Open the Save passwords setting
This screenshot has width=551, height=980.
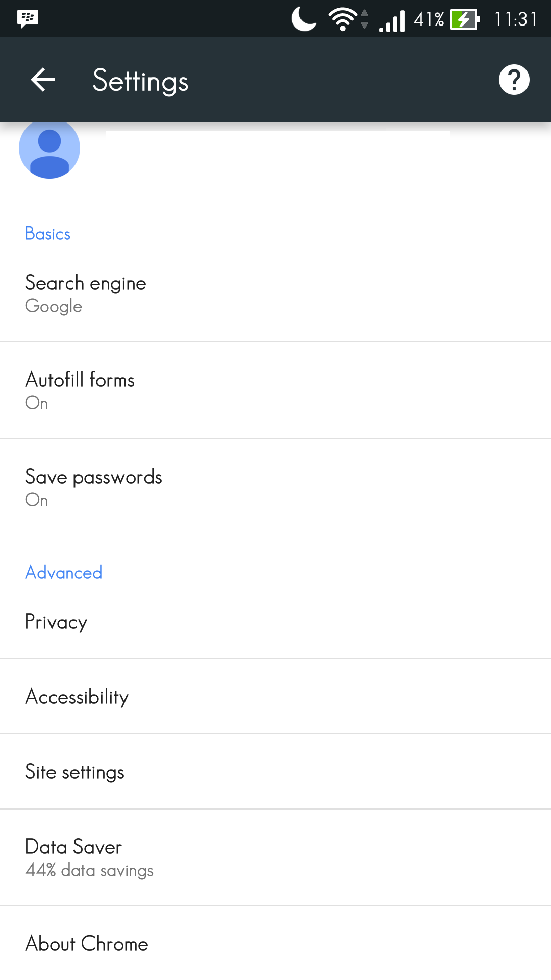(275, 487)
